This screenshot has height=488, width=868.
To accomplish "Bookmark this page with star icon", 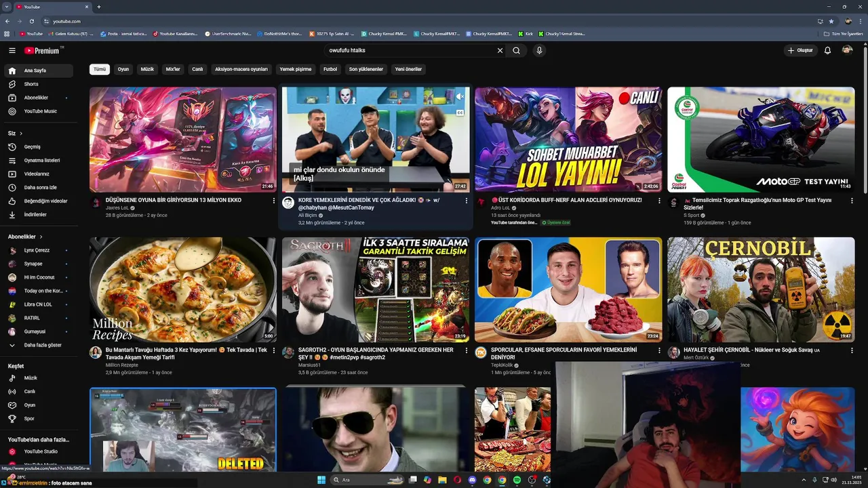I will click(x=831, y=21).
